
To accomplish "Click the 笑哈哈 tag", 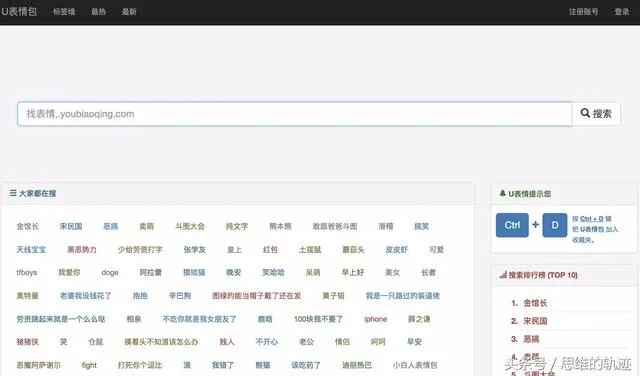I will pyautogui.click(x=273, y=272).
